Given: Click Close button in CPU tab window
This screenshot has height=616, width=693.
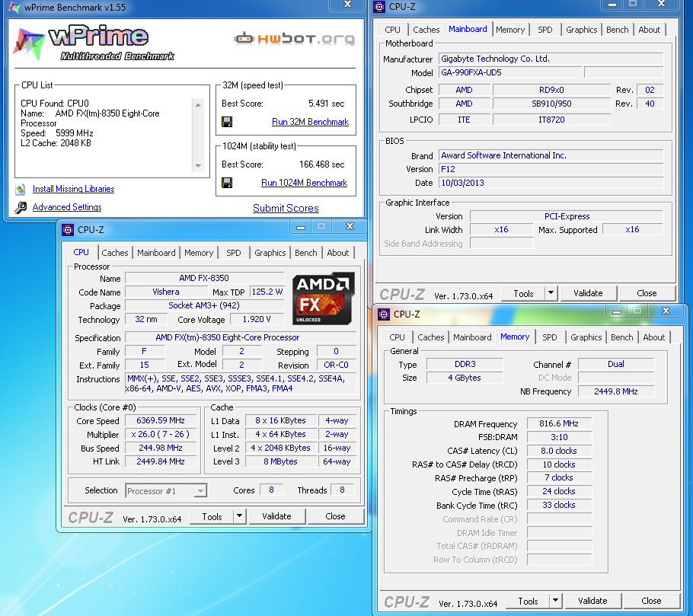Looking at the screenshot, I should coord(335,516).
